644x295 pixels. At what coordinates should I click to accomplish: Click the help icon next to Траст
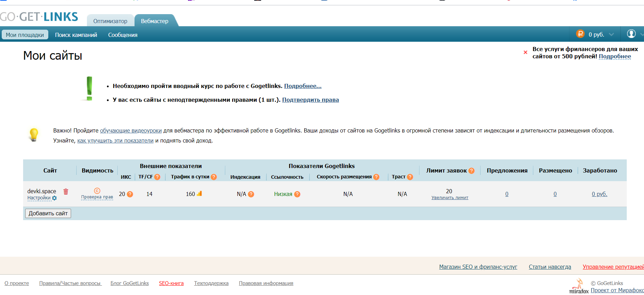(410, 177)
